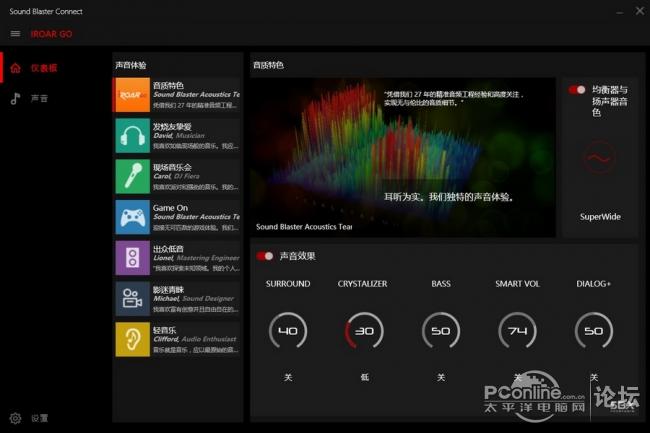Image resolution: width=650 pixels, height=433 pixels.
Task: Open the 设置 settings entry
Action: coord(39,418)
